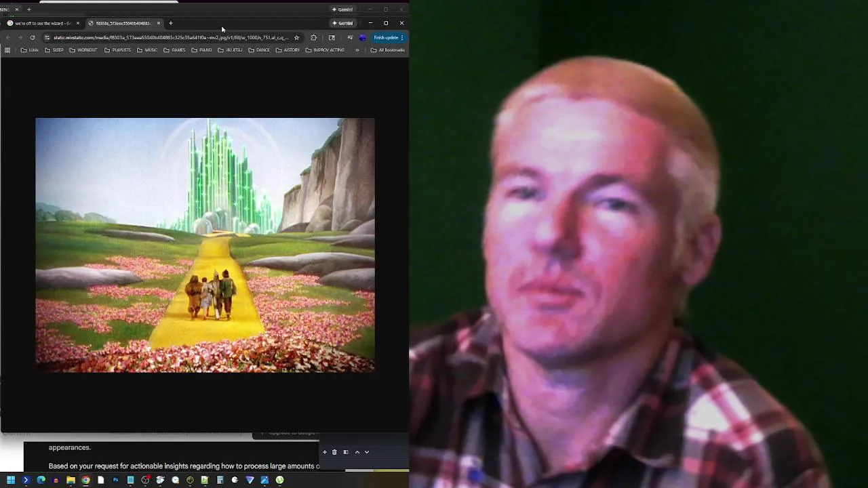Open the apps grid icon in bookmarks bar
The height and width of the screenshot is (488, 868).
pyautogui.click(x=7, y=50)
